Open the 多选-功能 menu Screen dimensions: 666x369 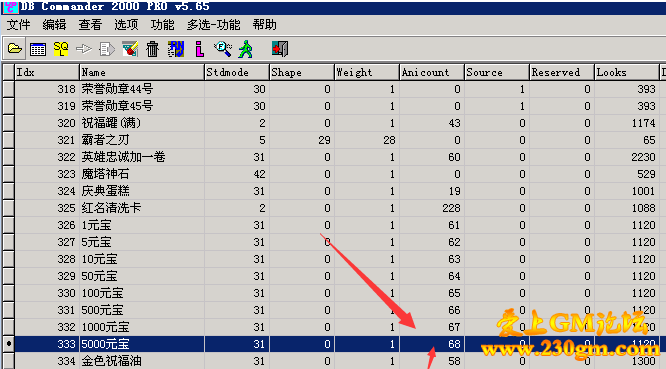(213, 25)
